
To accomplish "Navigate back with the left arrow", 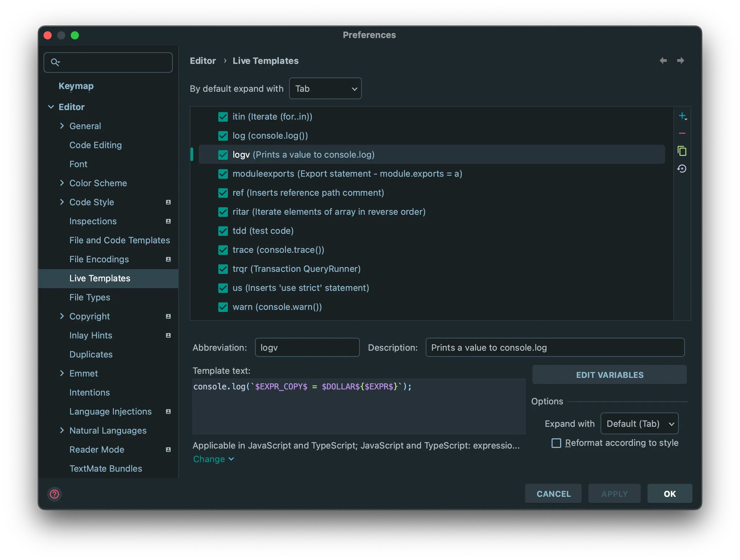I will [663, 61].
